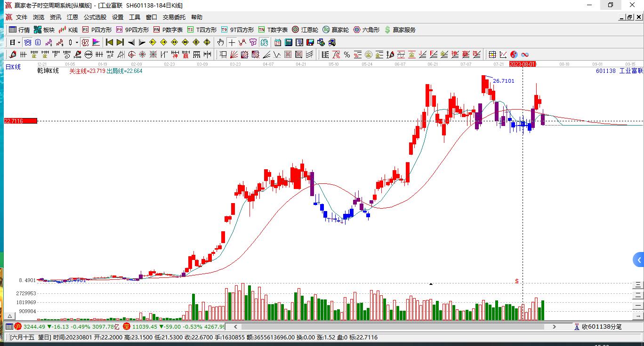
Task: Open the 浏览 menu
Action: pyautogui.click(x=39, y=17)
